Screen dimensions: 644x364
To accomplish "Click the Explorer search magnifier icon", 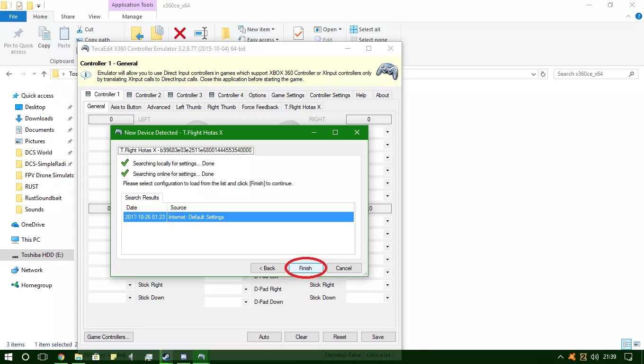I will 631,74.
